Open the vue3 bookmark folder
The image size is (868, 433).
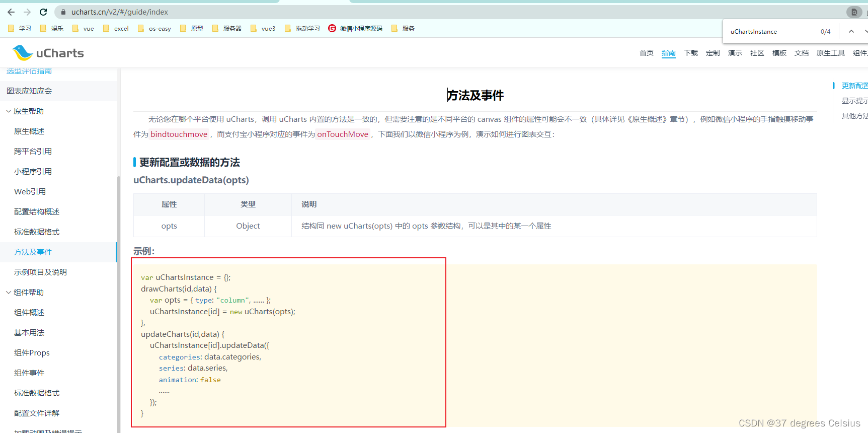[x=263, y=28]
